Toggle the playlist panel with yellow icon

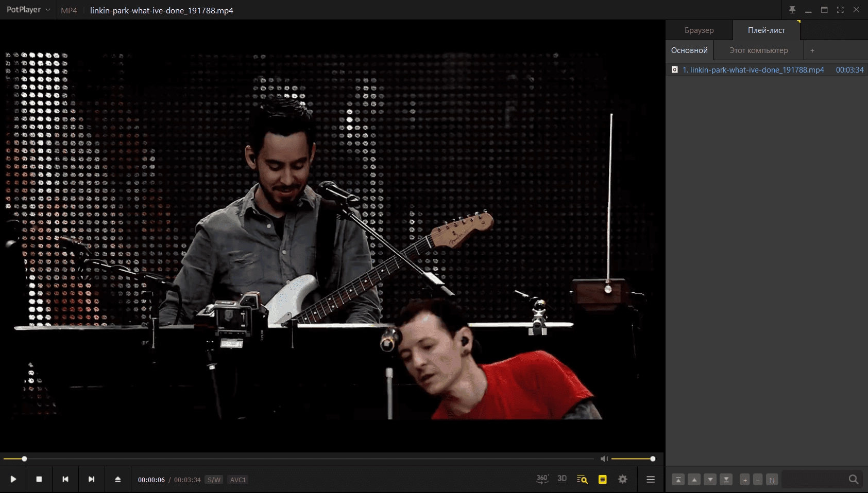[x=602, y=479]
